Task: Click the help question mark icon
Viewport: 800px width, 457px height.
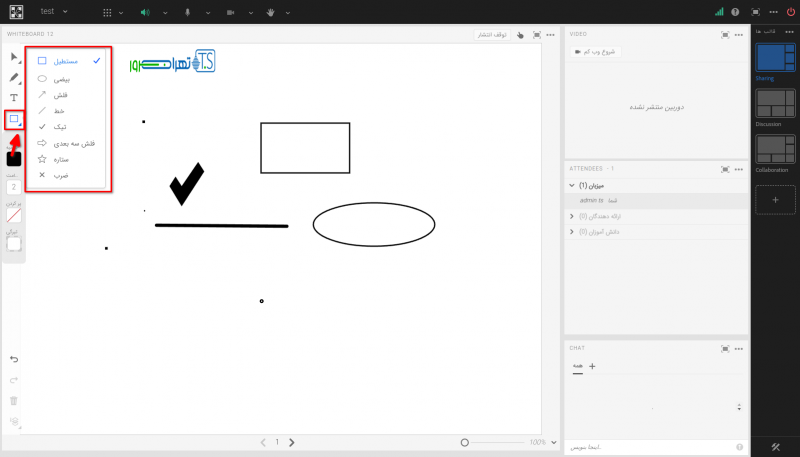Action: [x=736, y=12]
